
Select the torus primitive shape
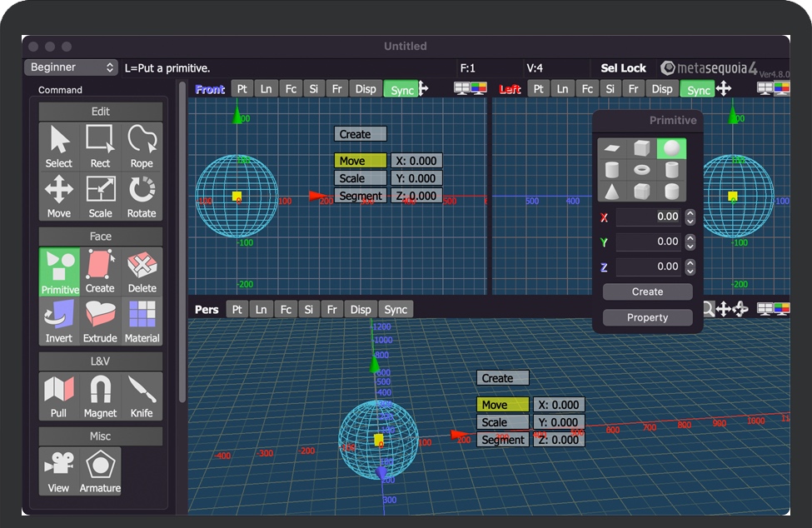pos(641,170)
